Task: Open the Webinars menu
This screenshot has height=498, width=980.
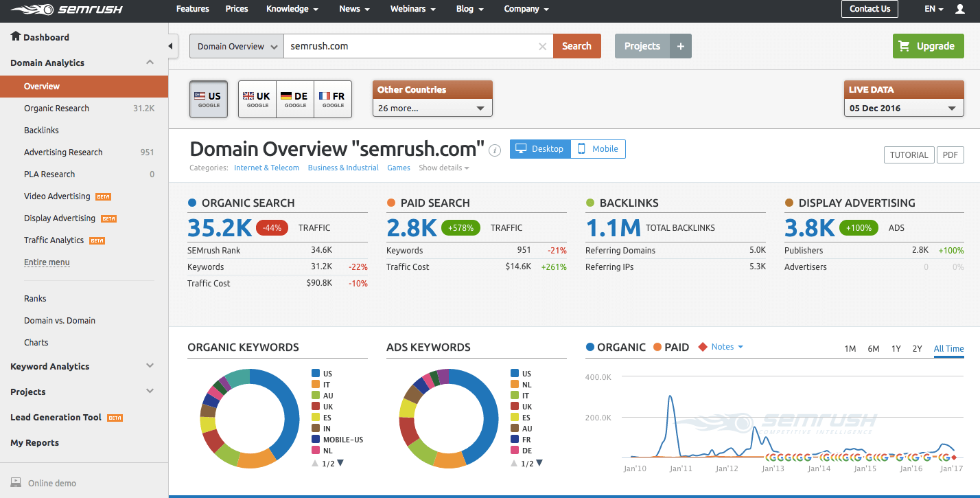Action: point(413,9)
